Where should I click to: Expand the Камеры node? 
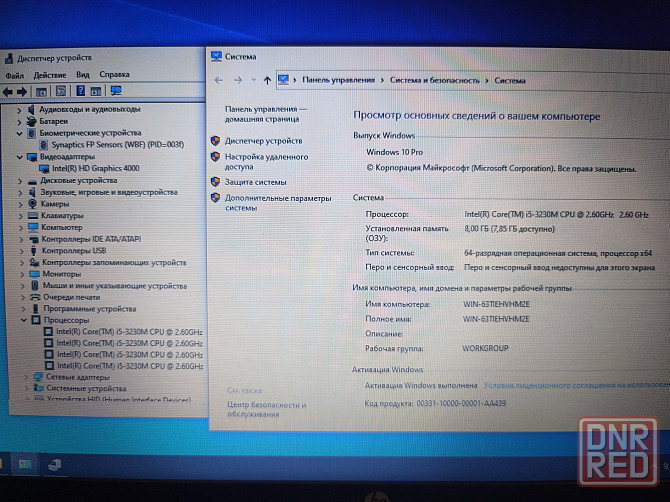click(21, 205)
